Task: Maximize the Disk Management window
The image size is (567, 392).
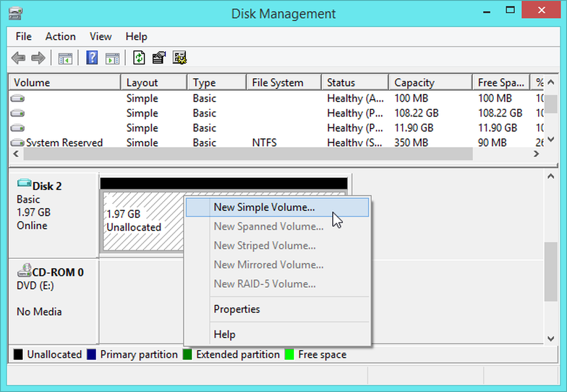Action: (510, 11)
